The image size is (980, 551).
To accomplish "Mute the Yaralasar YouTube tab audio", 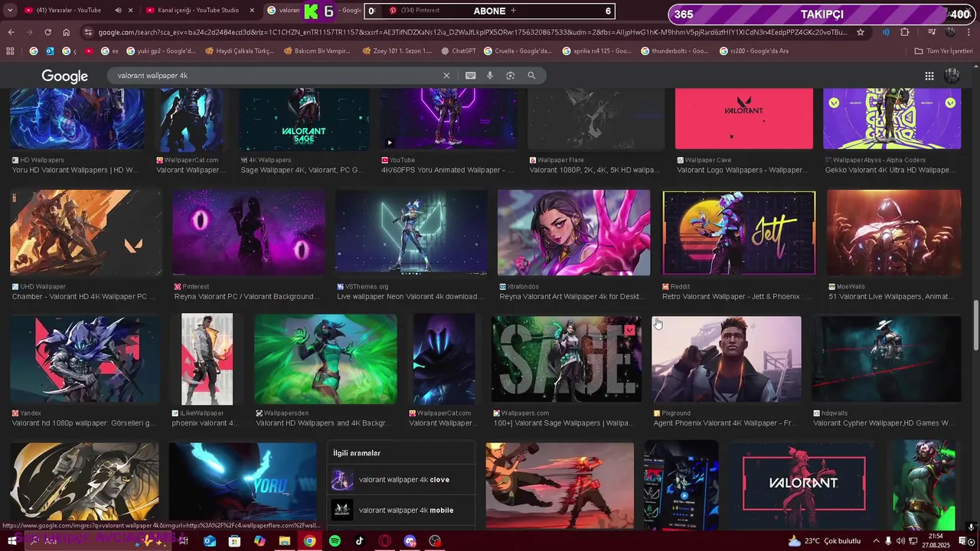I will click(x=118, y=11).
